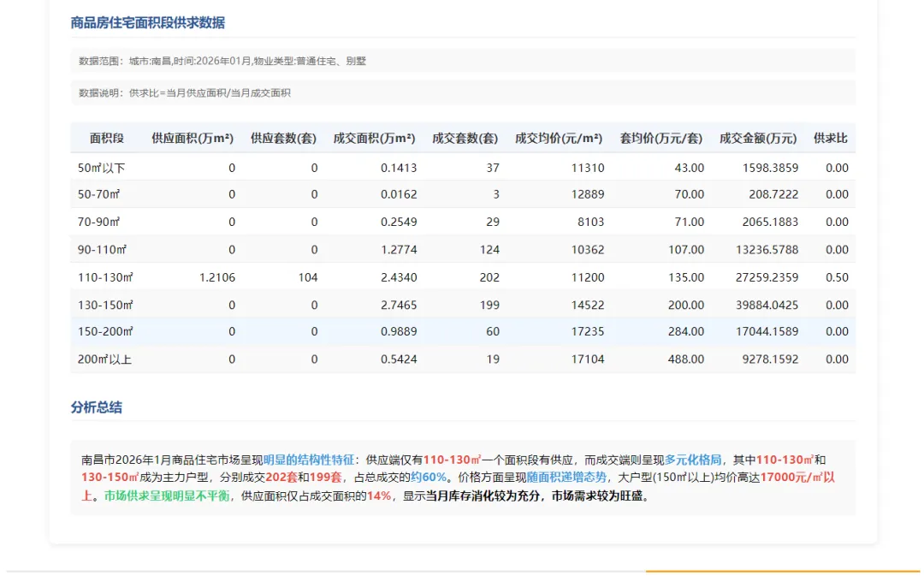Click transaction amount 2065.1883
This screenshot has width=924, height=576.
[770, 222]
